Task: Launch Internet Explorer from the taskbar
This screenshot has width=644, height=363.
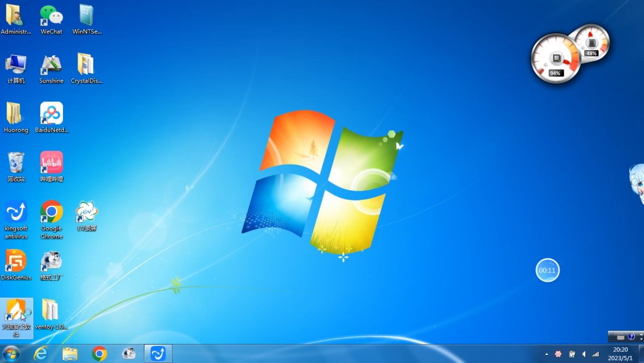Action: point(41,354)
